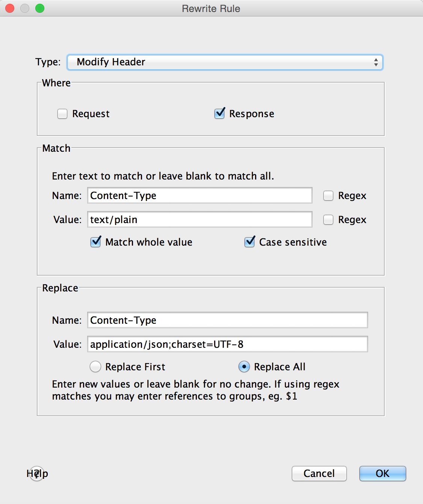Close the Rewrite Rule window
The width and height of the screenshot is (423, 504).
click(x=10, y=8)
